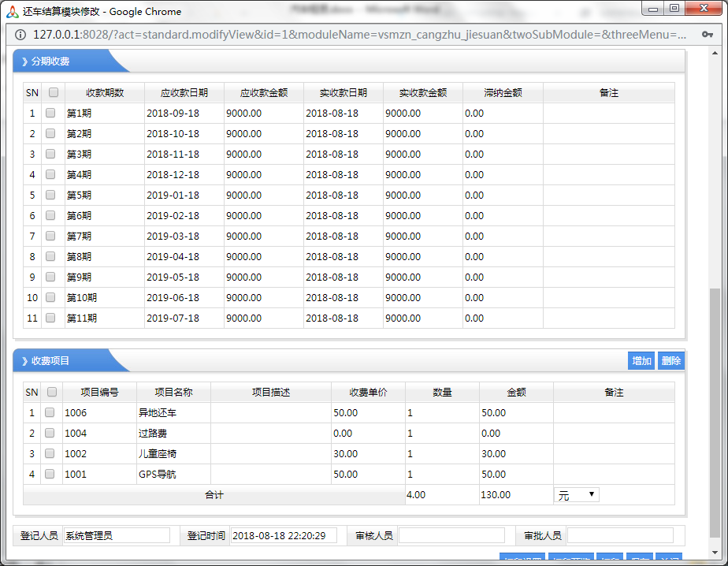
Task: Tick the checkbox for 第1期 row
Action: pyautogui.click(x=50, y=113)
